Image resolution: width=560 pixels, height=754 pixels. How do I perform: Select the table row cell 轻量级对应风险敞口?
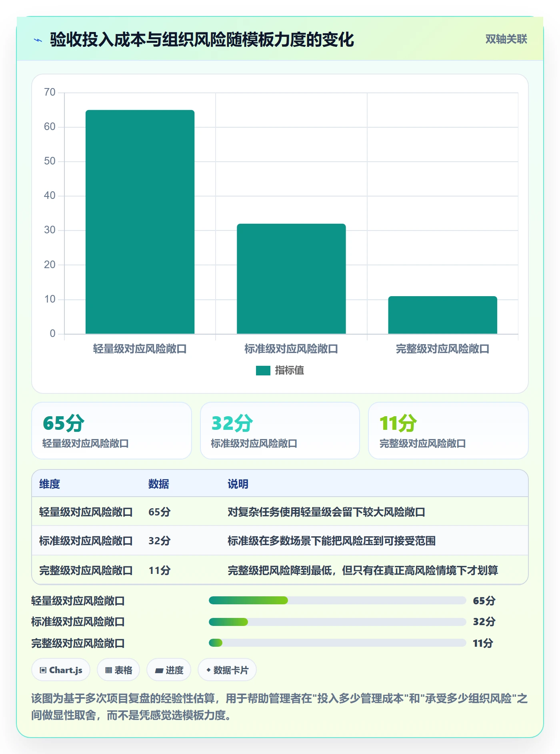(86, 512)
